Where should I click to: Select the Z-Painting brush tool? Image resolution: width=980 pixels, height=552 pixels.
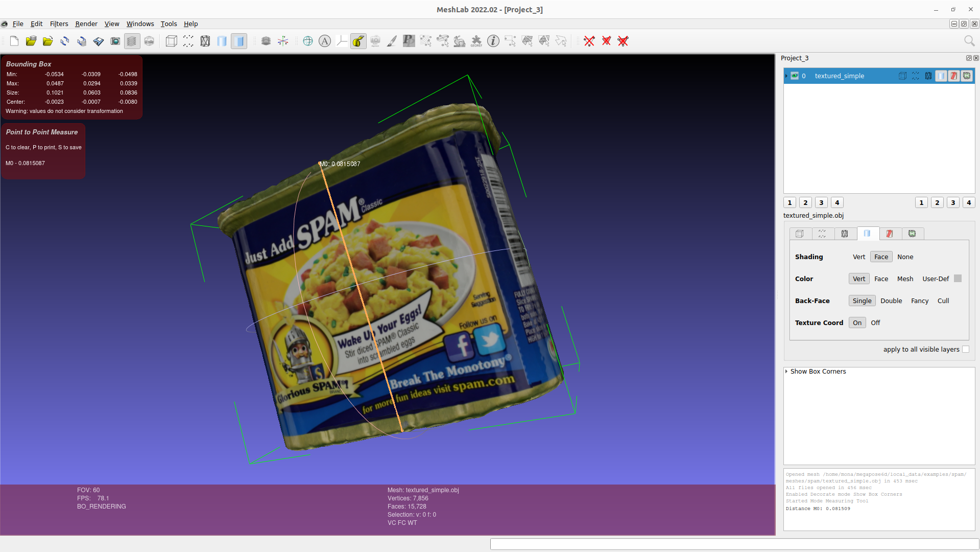392,41
